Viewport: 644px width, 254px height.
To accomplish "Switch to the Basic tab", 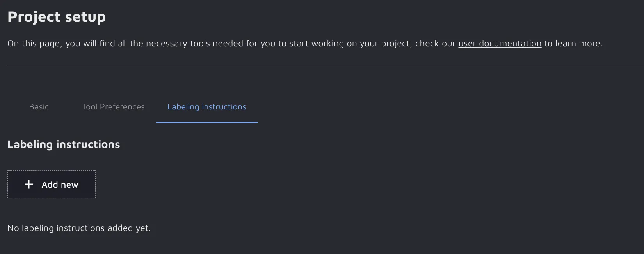I will (x=39, y=107).
